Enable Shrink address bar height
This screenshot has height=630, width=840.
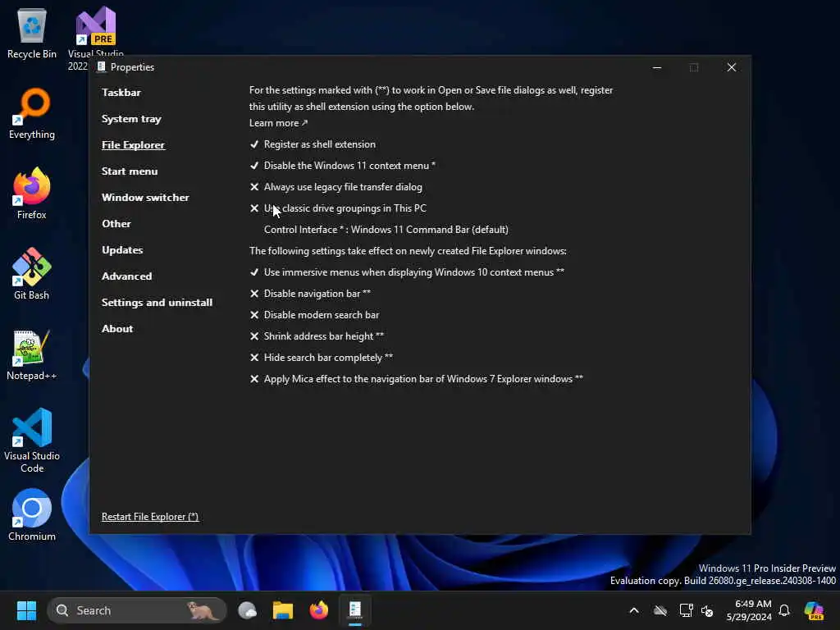pos(317,336)
